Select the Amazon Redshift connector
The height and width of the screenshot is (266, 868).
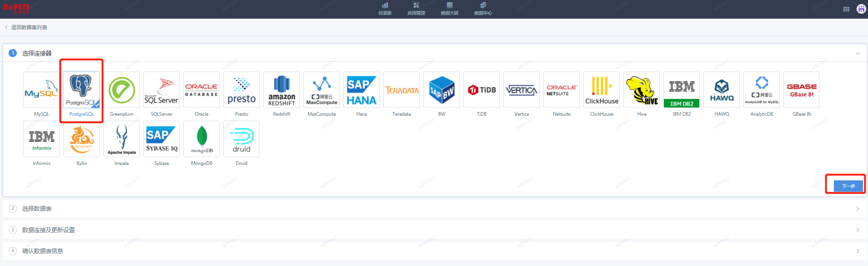pyautogui.click(x=281, y=90)
